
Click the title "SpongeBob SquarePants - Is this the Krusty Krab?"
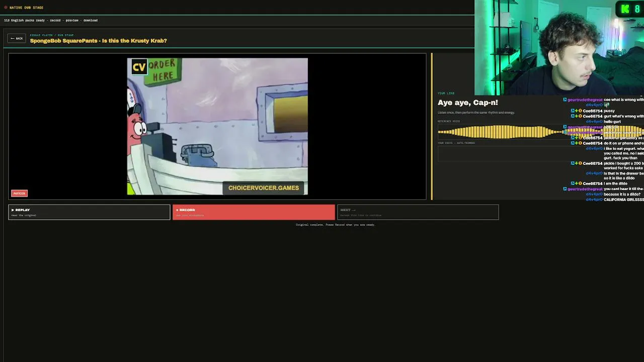98,41
